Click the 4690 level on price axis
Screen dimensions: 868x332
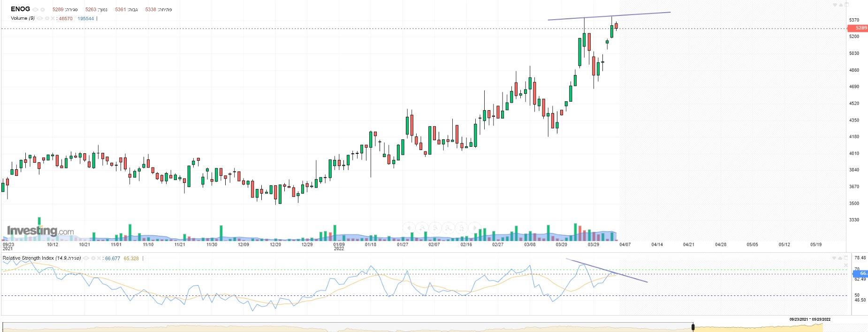coord(854,87)
